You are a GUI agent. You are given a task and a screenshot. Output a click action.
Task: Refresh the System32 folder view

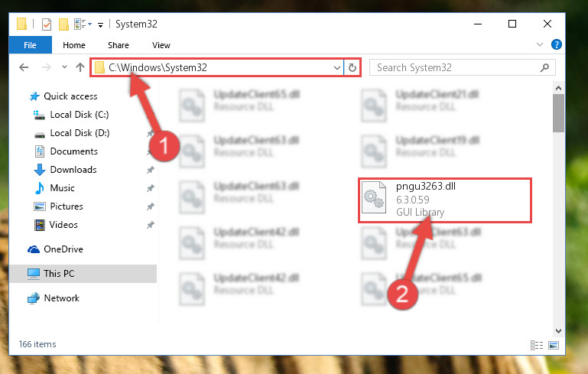point(352,67)
